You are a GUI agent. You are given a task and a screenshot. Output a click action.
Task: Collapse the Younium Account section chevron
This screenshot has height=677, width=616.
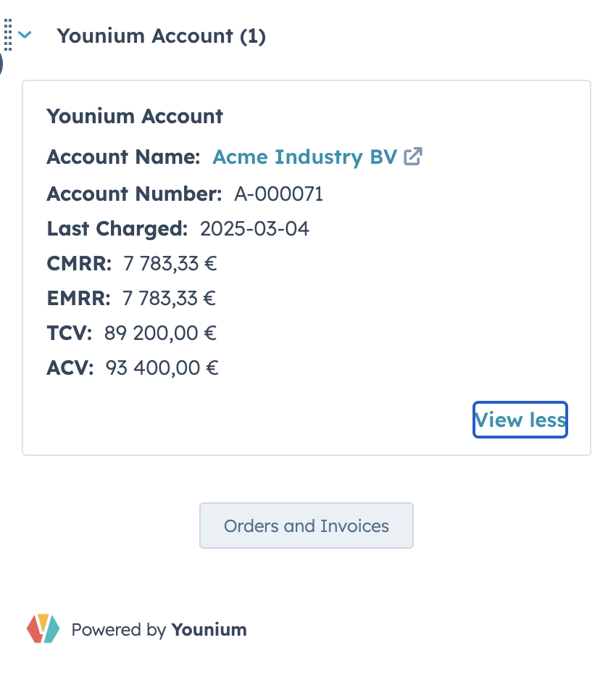click(x=25, y=35)
